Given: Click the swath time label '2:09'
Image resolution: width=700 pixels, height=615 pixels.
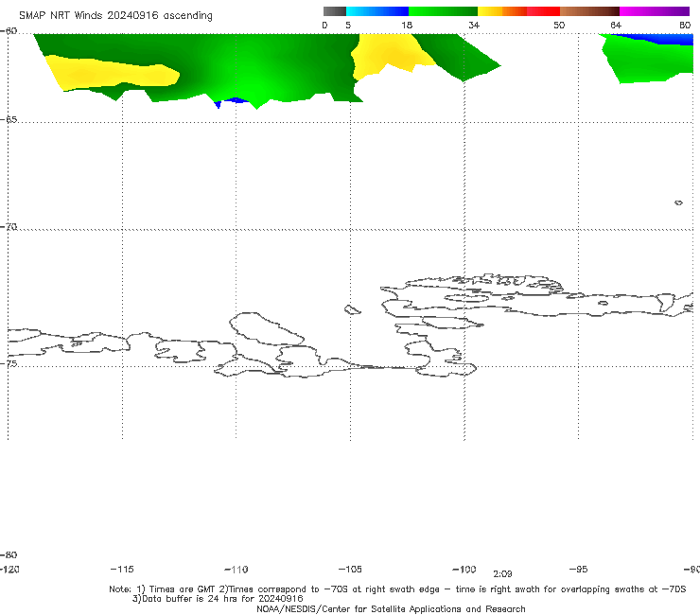Looking at the screenshot, I should [502, 574].
